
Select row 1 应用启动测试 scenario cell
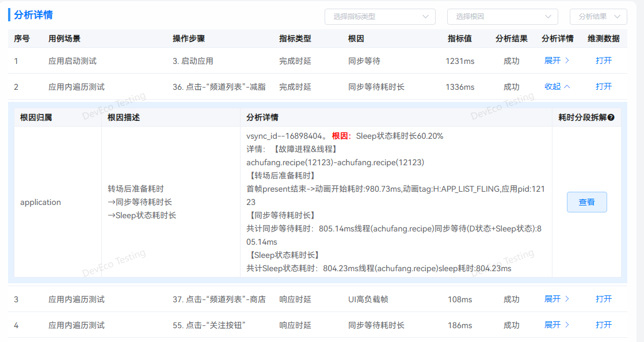coord(72,60)
